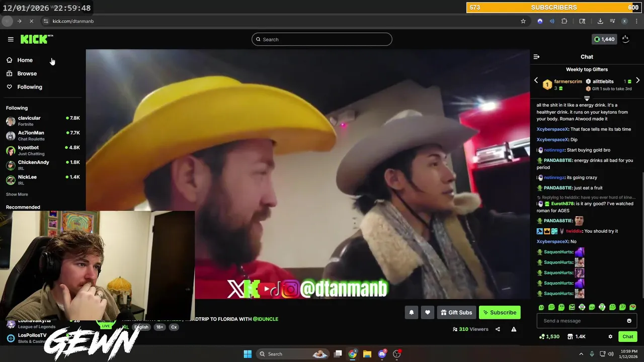Open Discord from taskbar
Image resolution: width=644 pixels, height=362 pixels.
coord(382,354)
